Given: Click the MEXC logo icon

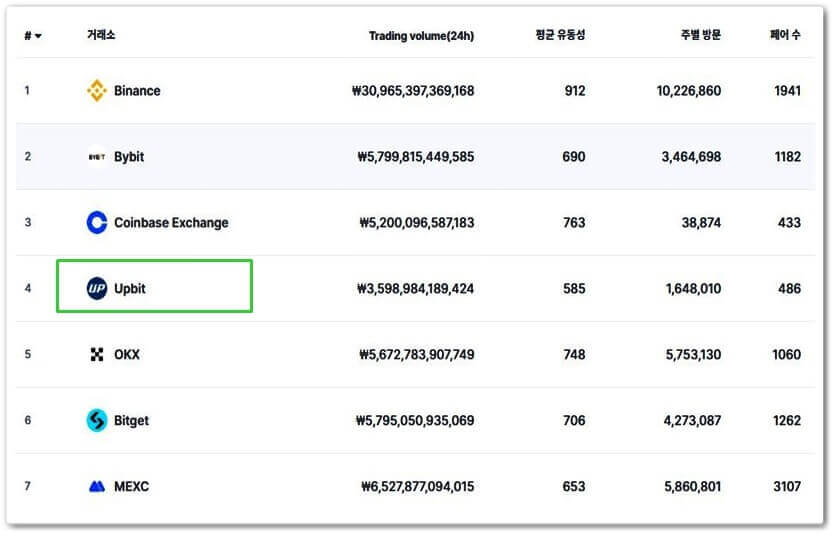Looking at the screenshot, I should point(97,487).
